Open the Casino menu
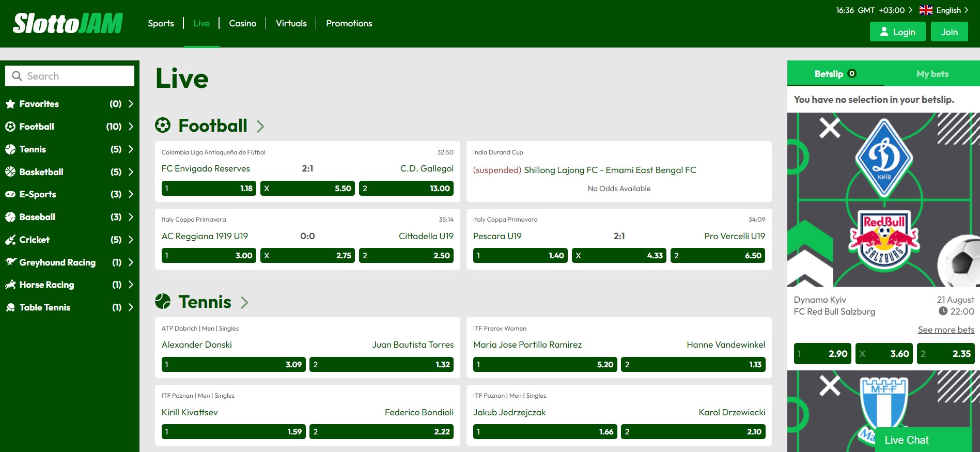Screen dimensions: 980x452 point(243,23)
